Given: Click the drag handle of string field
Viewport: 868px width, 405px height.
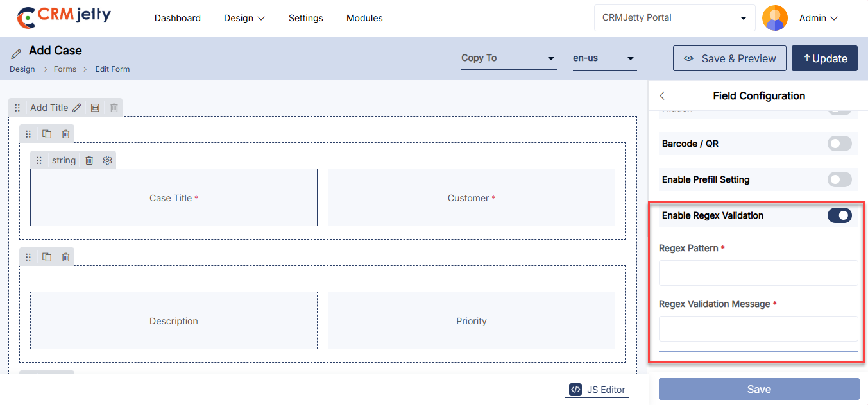Looking at the screenshot, I should [39, 160].
